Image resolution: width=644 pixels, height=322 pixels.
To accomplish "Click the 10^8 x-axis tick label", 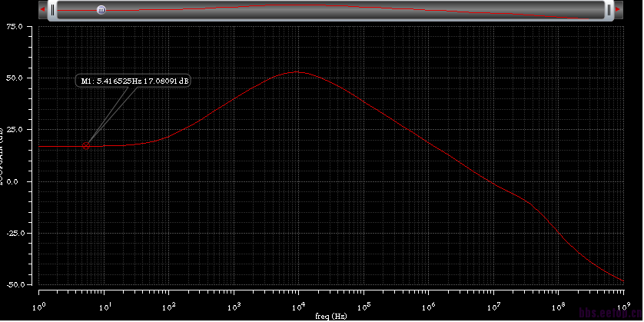I will tap(559, 306).
